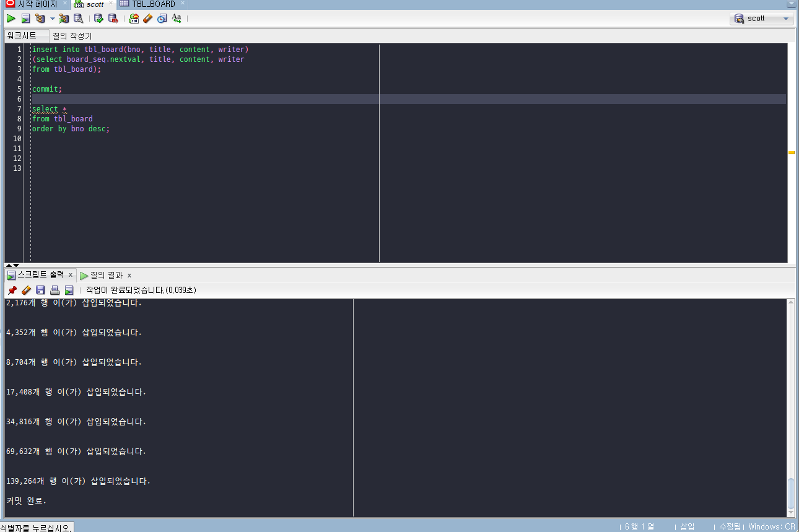Click the Commit database icon

(98, 19)
